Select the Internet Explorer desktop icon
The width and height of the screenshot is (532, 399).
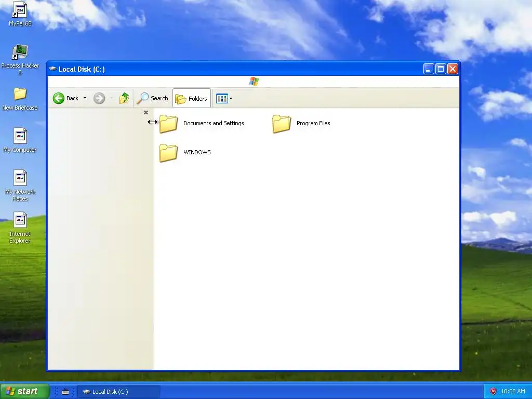pos(20,228)
